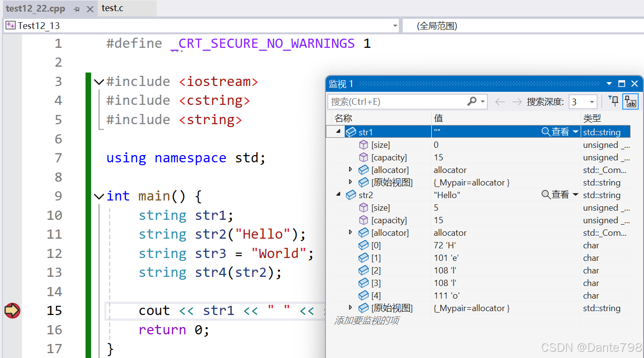Collapse the #include block at line 3
The width and height of the screenshot is (644, 358).
[99, 82]
